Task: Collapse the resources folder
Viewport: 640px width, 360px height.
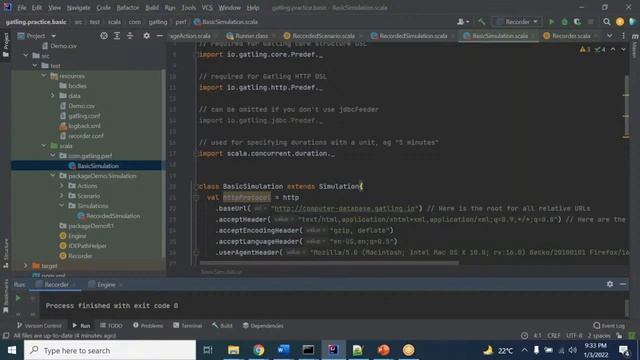Action: tap(44, 76)
